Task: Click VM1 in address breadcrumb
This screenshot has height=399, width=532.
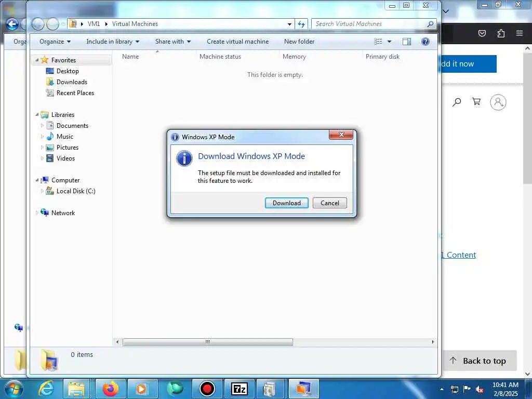Action: click(94, 24)
